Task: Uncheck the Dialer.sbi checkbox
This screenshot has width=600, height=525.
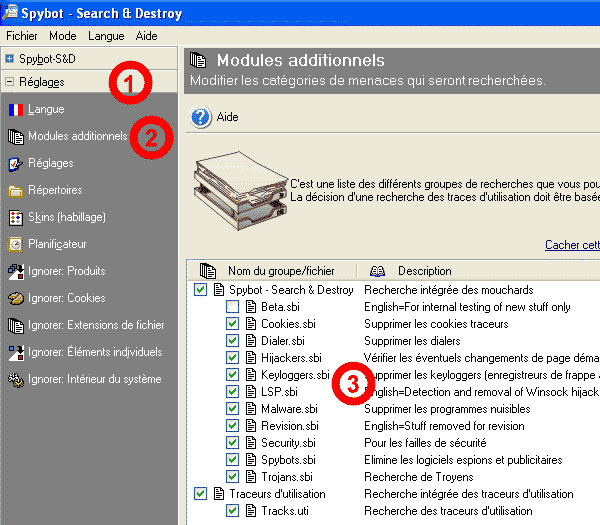Action: click(232, 341)
